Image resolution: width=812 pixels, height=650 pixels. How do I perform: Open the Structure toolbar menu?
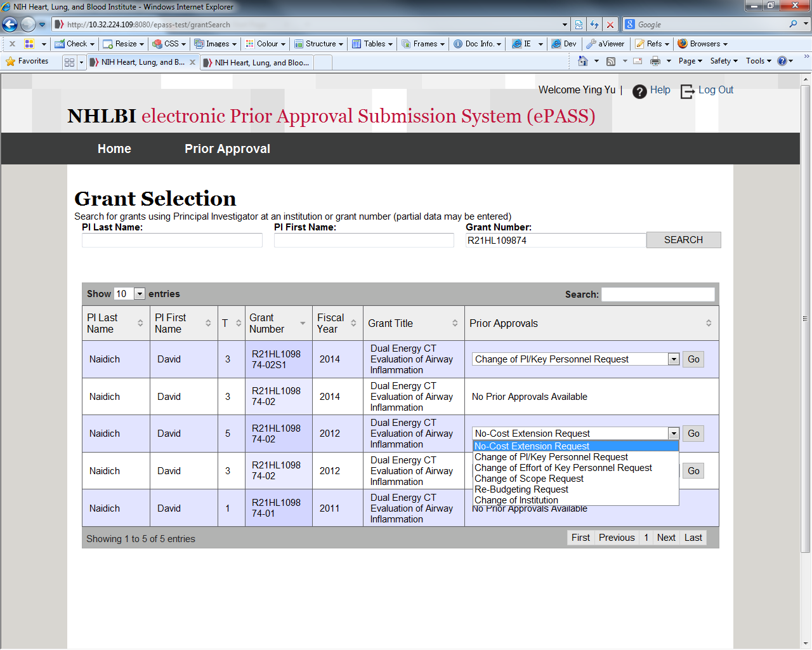point(318,44)
